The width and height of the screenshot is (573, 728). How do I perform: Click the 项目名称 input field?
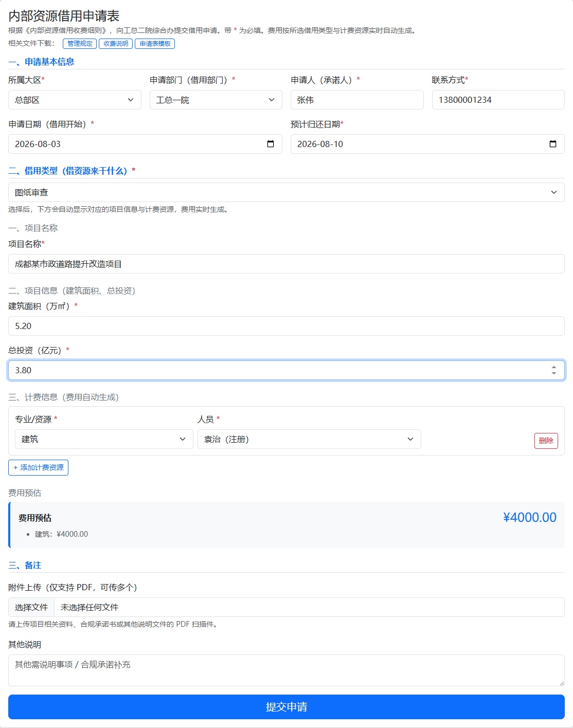tap(286, 264)
